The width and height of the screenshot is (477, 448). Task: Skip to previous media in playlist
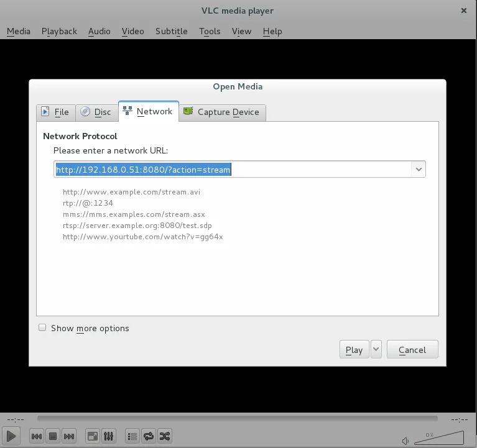(37, 436)
